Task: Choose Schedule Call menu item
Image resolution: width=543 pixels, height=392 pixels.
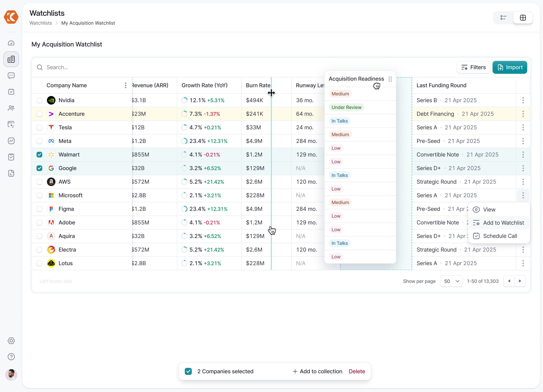Action: click(x=499, y=236)
